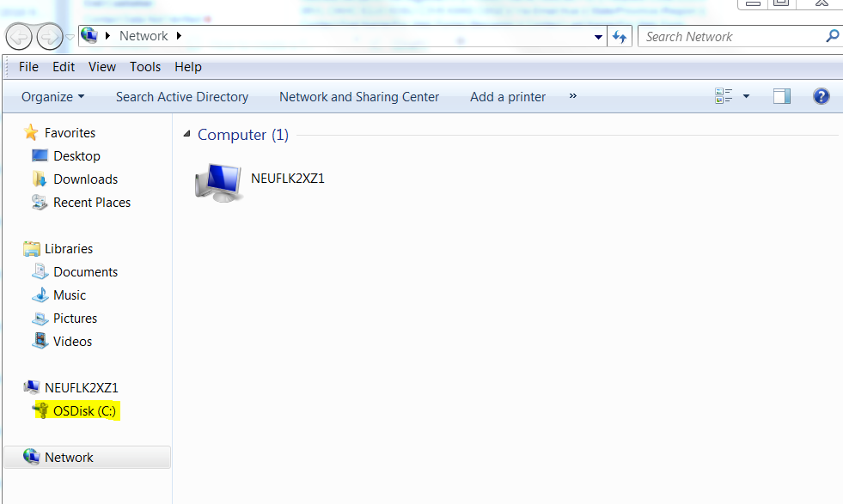Click the Videos filmstrip icon

pos(40,341)
